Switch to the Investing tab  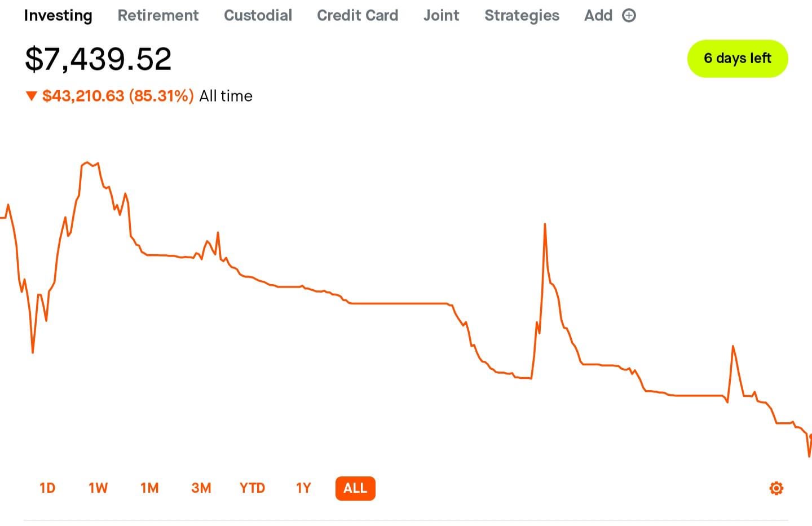click(58, 16)
